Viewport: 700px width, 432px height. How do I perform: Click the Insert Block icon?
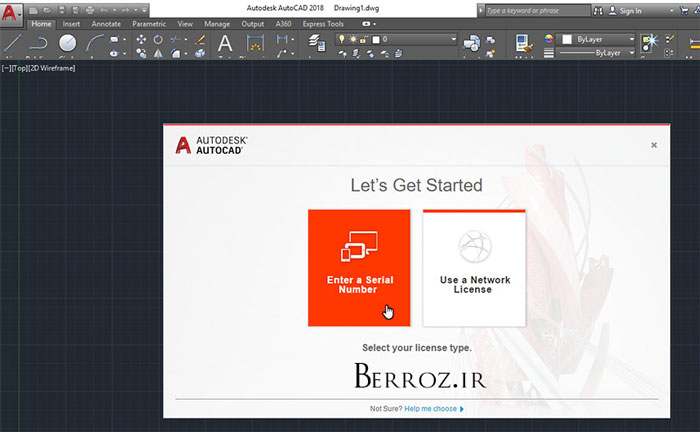471,43
